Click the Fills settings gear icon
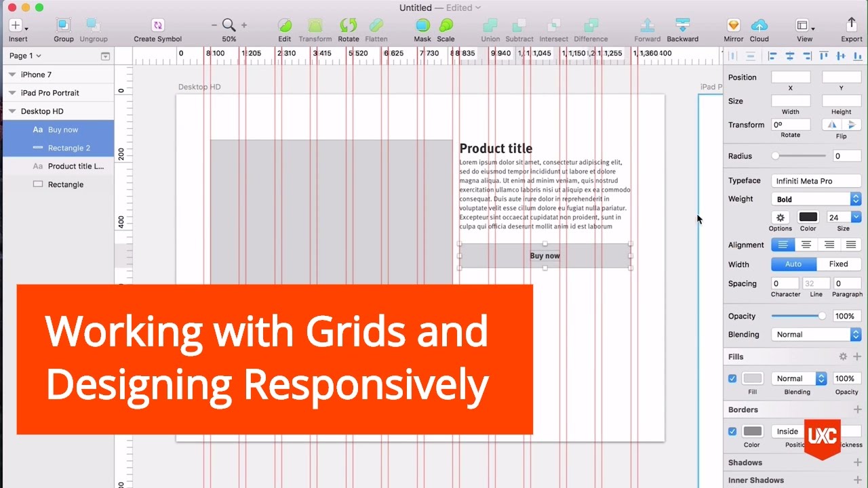This screenshot has height=488, width=868. [843, 357]
